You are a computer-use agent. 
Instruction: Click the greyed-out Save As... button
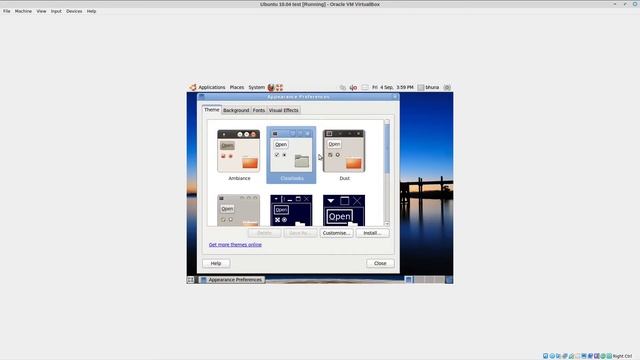tap(300, 233)
